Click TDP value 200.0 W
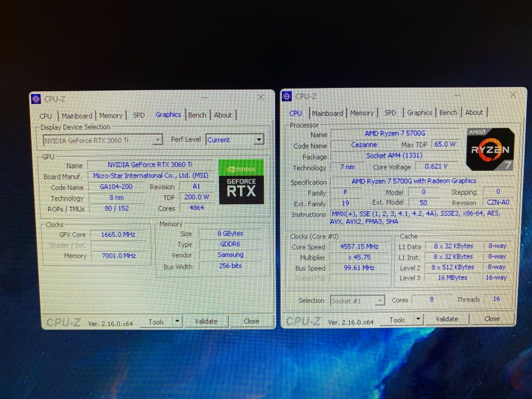The height and width of the screenshot is (399, 532). click(197, 197)
